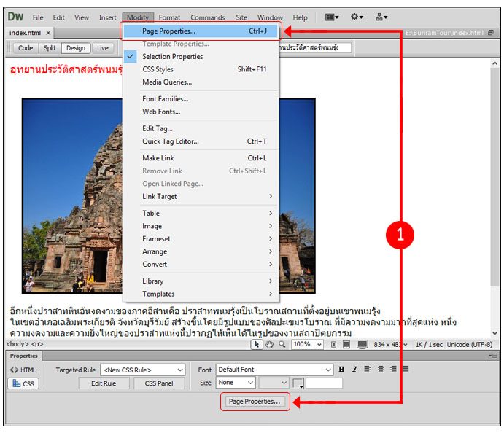The width and height of the screenshot is (504, 433).
Task: Open the text color swatch picker
Action: click(298, 383)
